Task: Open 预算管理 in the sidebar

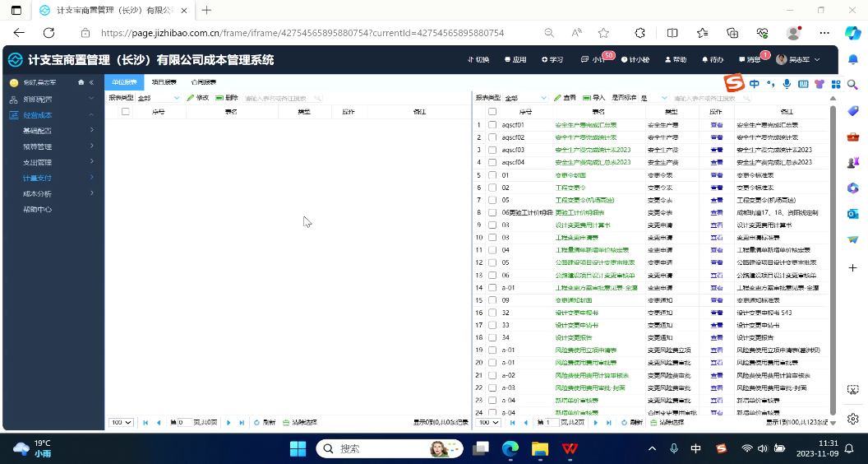Action: 53,147
